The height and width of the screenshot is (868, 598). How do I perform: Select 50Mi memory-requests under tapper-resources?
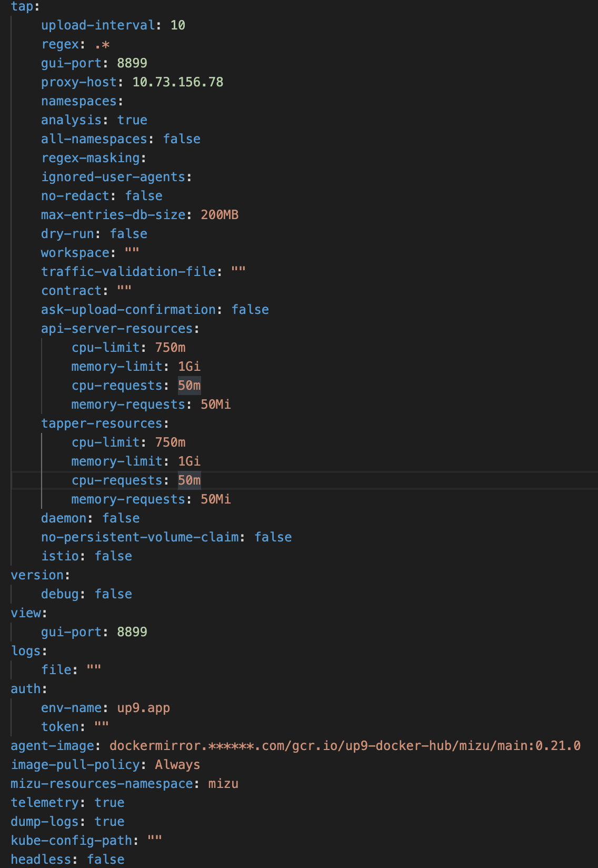coord(216,499)
